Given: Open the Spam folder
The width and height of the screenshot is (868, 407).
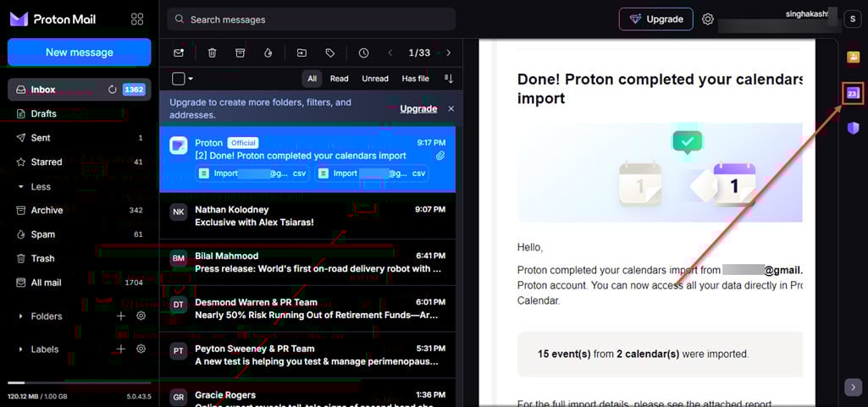Looking at the screenshot, I should [x=79, y=234].
